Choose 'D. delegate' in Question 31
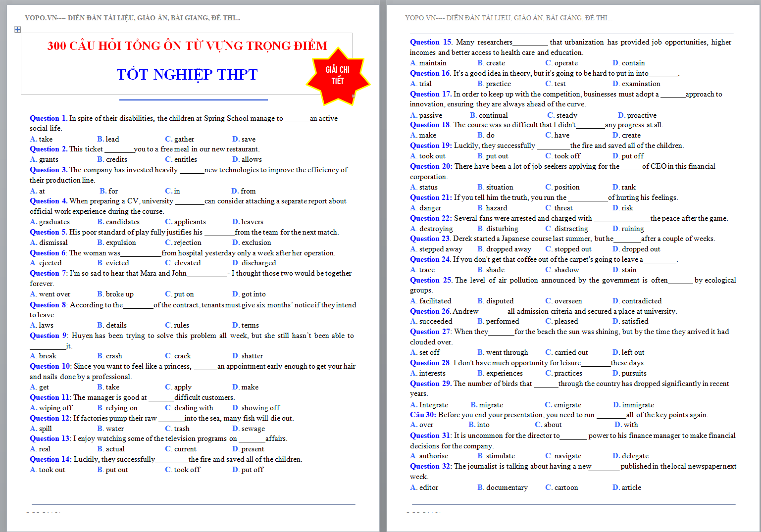 [630, 456]
